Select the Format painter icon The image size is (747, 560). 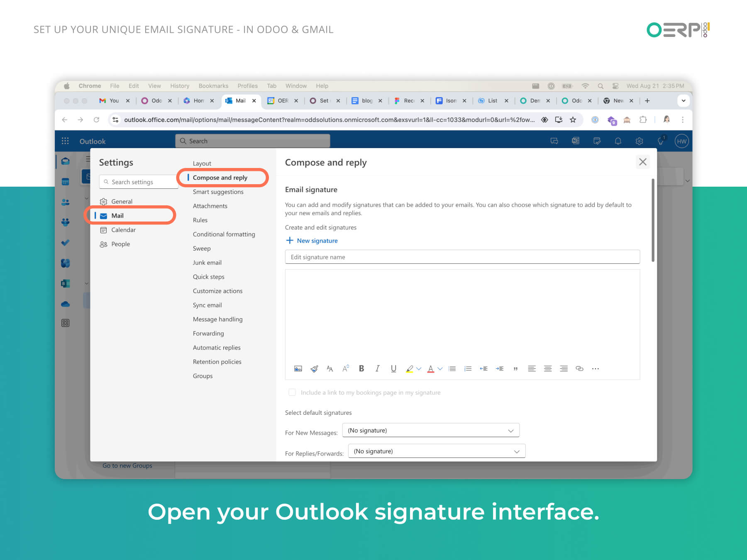pyautogui.click(x=314, y=368)
